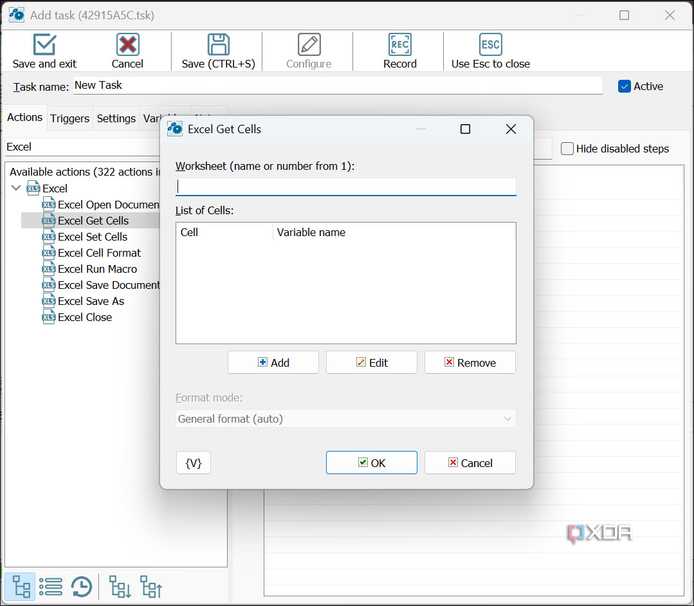Screen dimensions: 694x606
Task: Click Cancel button in Excel Get Cells dialog
Action: pos(470,463)
